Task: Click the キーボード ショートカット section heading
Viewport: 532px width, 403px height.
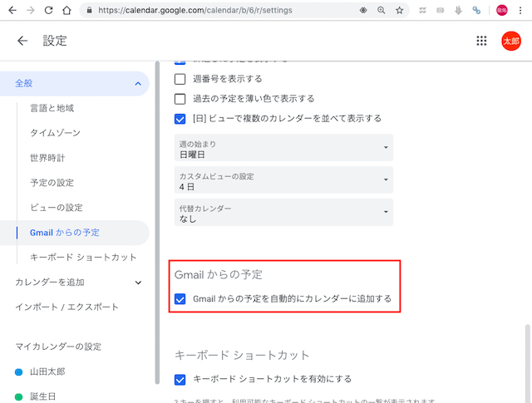Action: [x=242, y=355]
